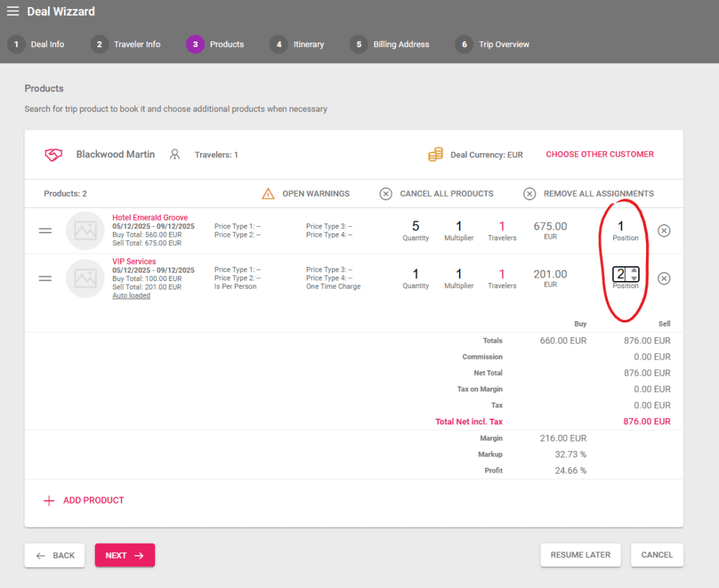Grab the Hotel Emerald Groove drag handle
Image resolution: width=719 pixels, height=588 pixels.
45,230
